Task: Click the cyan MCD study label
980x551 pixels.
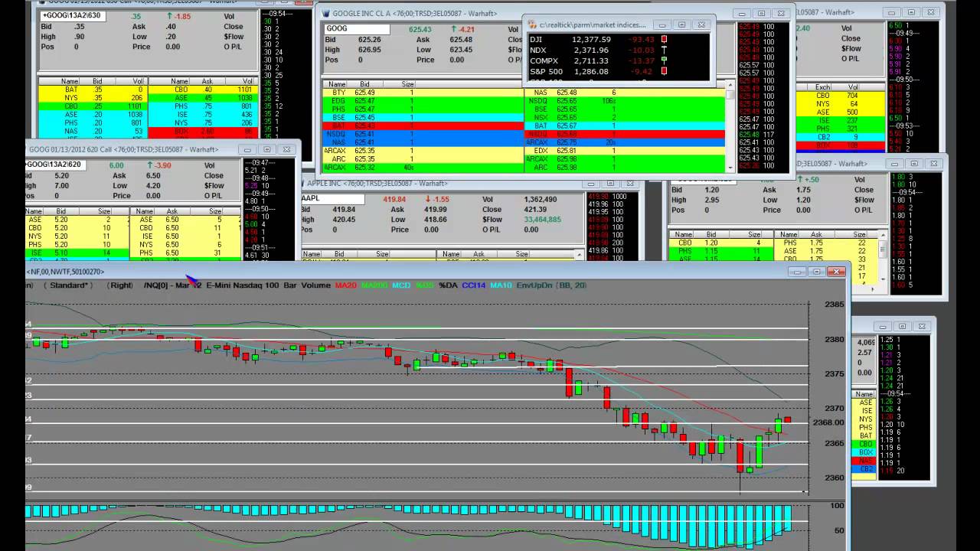Action: [401, 285]
